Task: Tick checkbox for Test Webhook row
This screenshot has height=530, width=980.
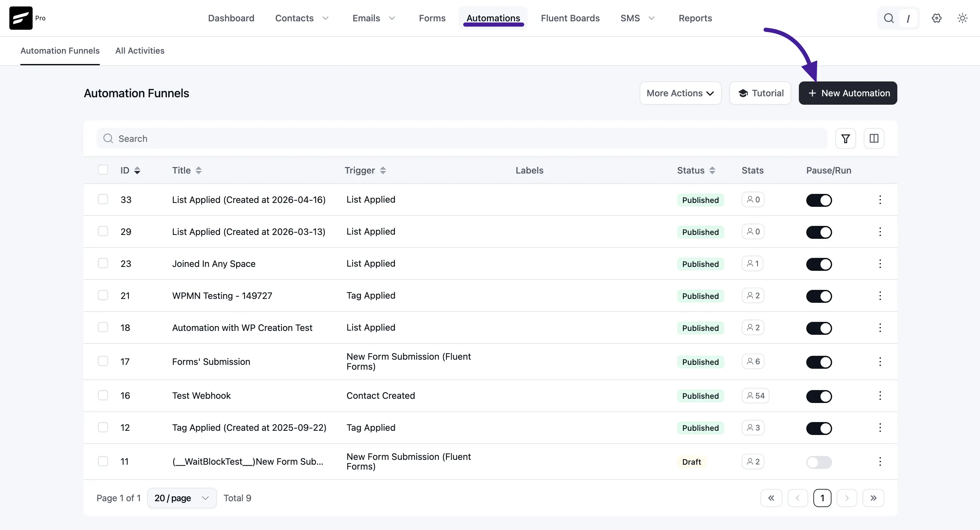Action: tap(103, 395)
